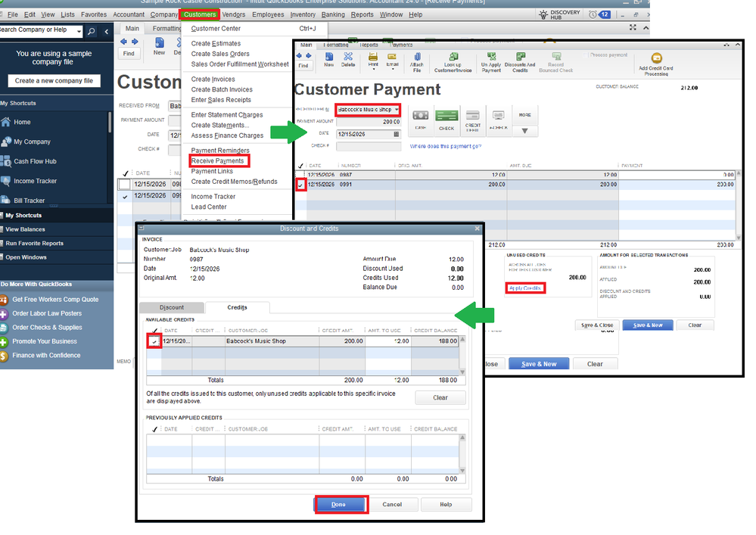Open date calendar picker in Customer Payment

397,134
